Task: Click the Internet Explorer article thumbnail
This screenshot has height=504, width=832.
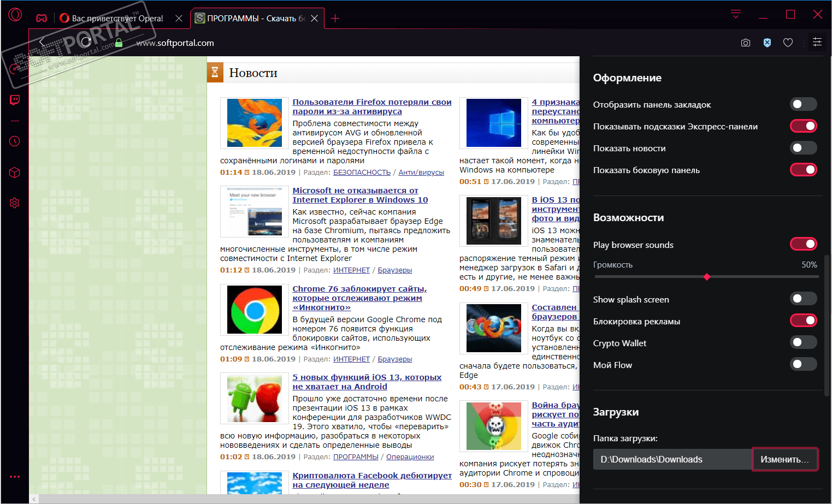Action: click(x=255, y=211)
